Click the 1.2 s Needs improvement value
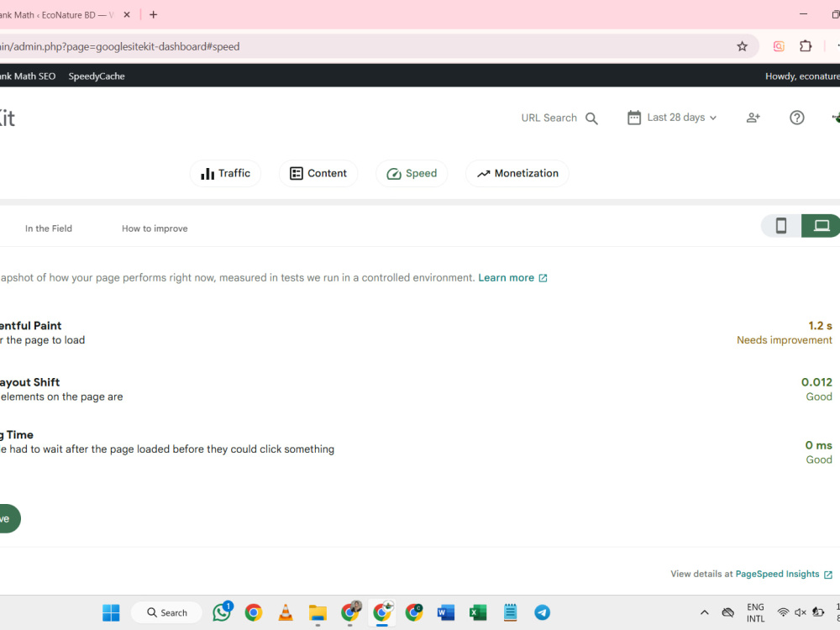This screenshot has width=840, height=630. point(785,333)
